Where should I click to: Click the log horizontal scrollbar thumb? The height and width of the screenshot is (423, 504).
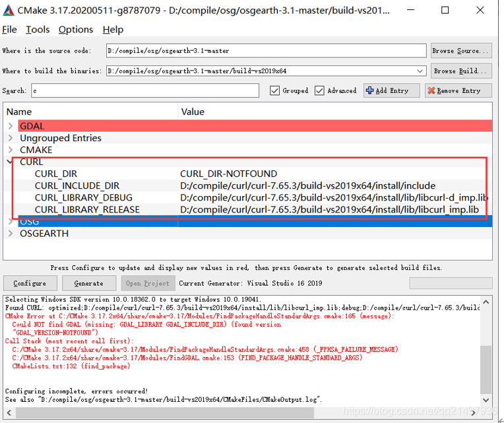[x=165, y=412]
